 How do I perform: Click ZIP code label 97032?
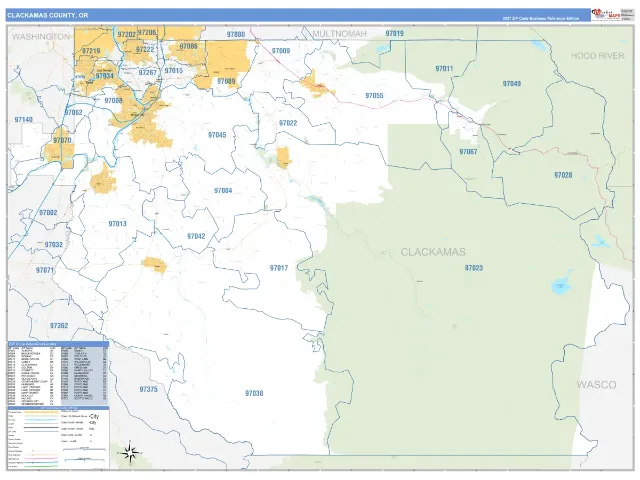coord(53,244)
